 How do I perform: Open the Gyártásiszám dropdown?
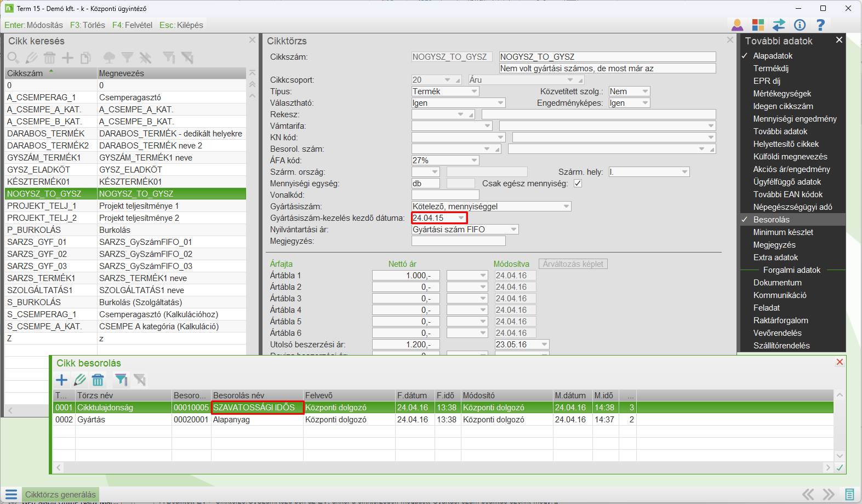[x=566, y=207]
